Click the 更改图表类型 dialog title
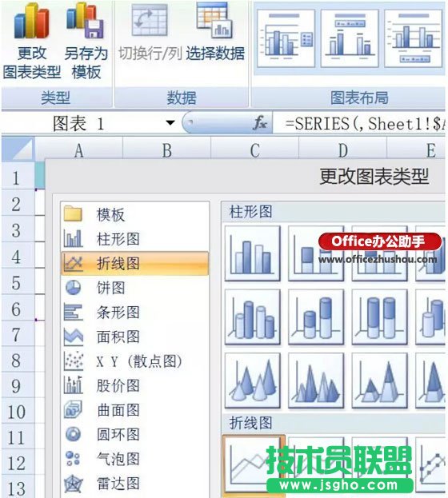Image resolution: width=448 pixels, height=498 pixels. click(x=374, y=177)
